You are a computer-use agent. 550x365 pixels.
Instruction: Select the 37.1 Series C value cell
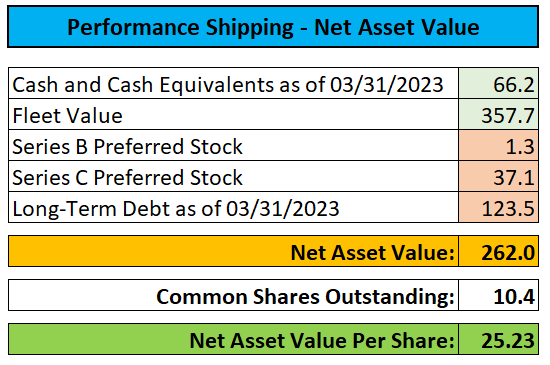[498, 176]
